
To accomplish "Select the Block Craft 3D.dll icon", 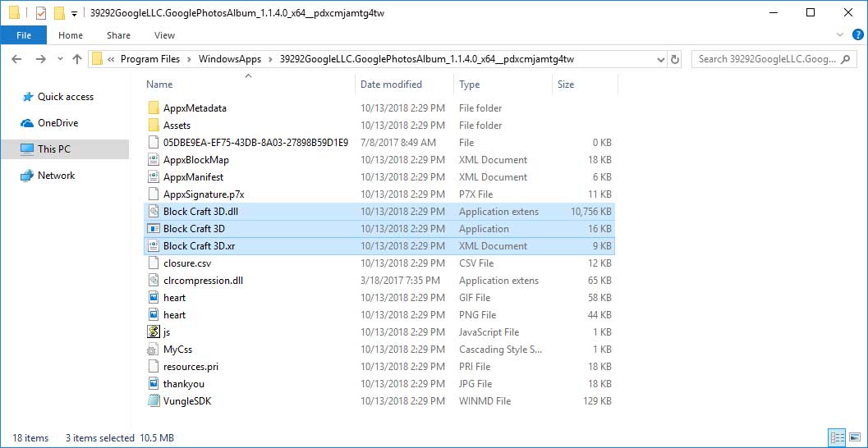I will (154, 211).
